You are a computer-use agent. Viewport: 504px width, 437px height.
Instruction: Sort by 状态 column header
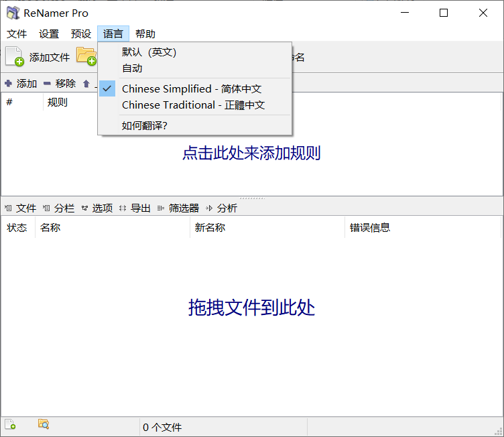[18, 228]
